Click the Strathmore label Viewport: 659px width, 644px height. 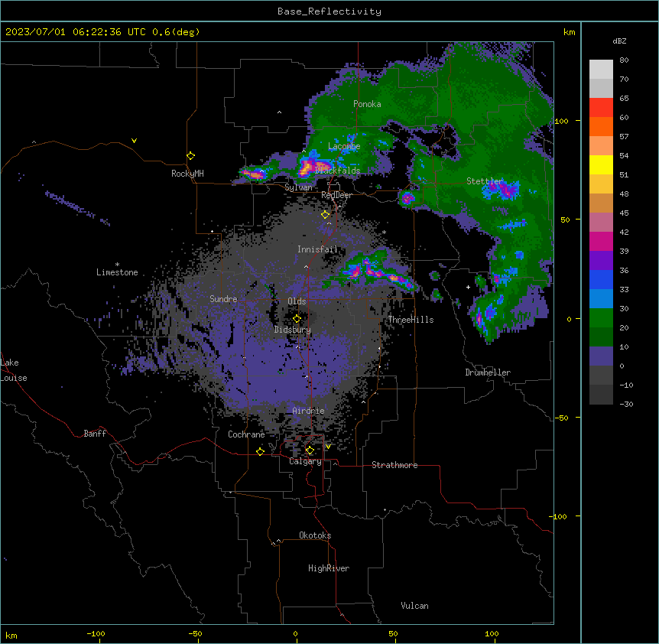click(394, 465)
